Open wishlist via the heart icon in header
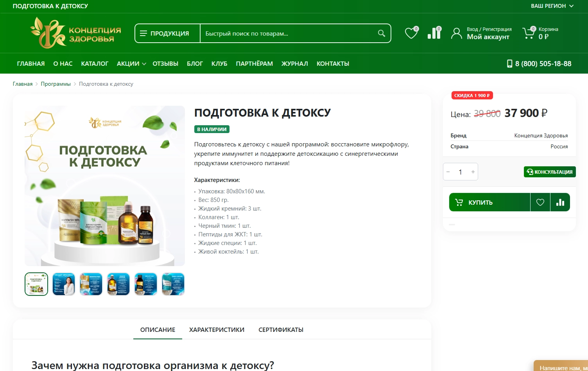Image resolution: width=588 pixels, height=371 pixels. coord(411,33)
